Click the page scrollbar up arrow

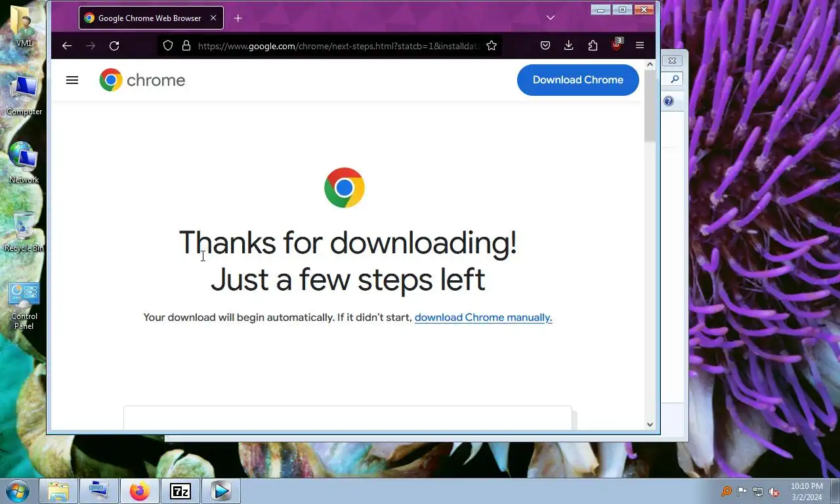[x=650, y=65]
